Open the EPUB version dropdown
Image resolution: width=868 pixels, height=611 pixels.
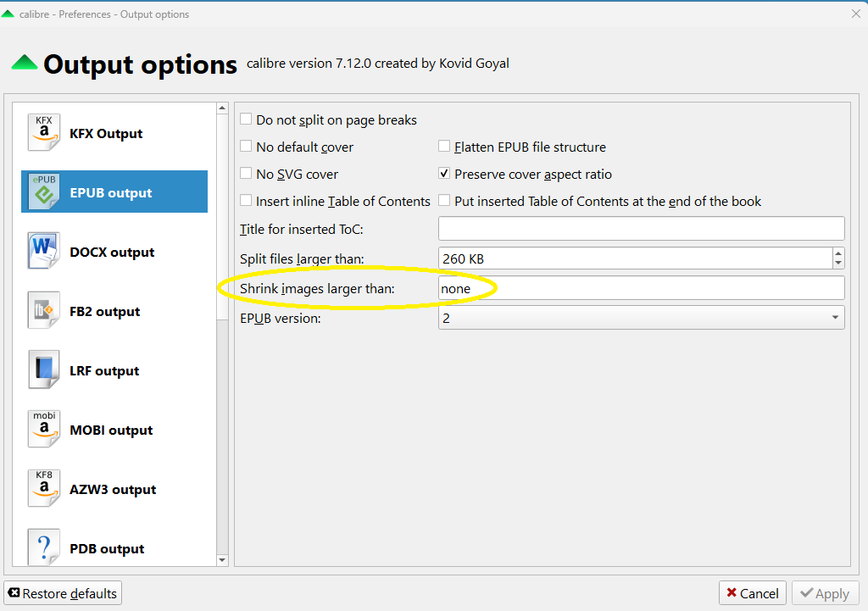[641, 318]
